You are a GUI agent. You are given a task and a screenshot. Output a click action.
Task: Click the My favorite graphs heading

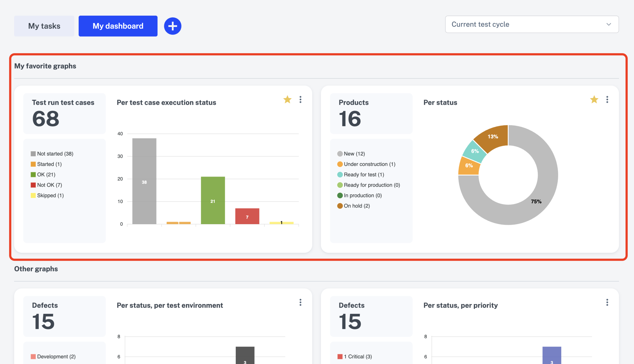[x=45, y=66]
